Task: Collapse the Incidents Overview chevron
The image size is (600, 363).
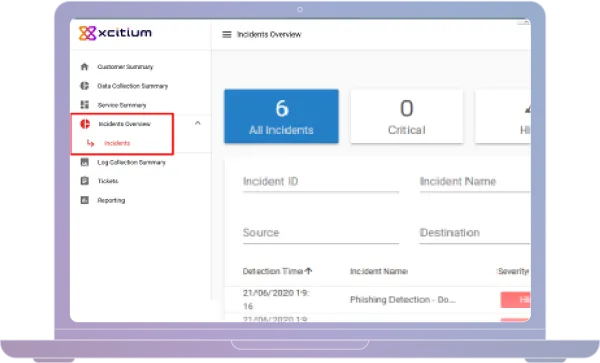Action: pos(197,123)
